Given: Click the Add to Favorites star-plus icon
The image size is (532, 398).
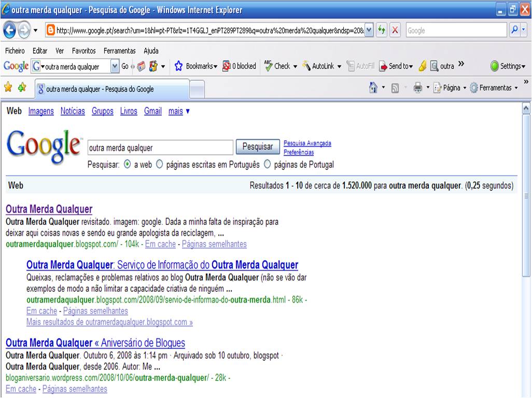Looking at the screenshot, I should pos(22,88).
